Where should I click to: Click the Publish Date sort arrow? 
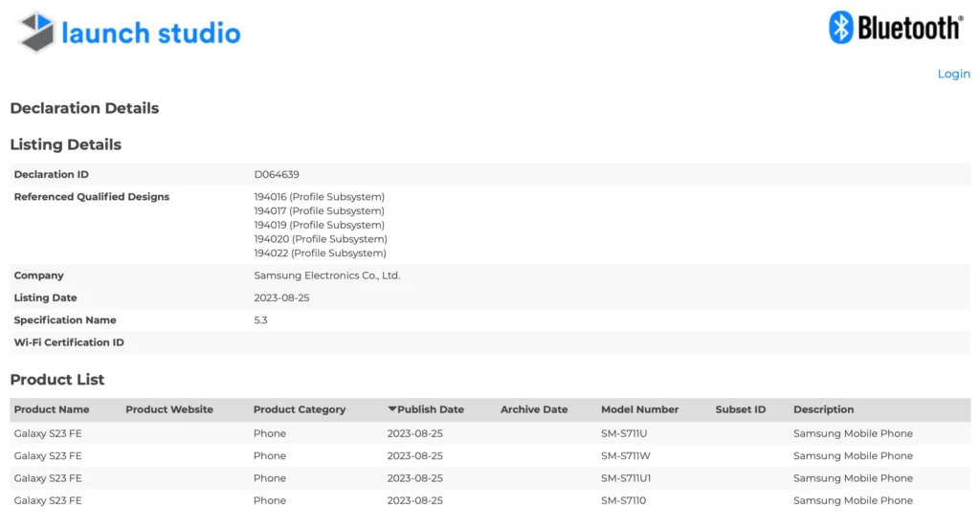391,409
